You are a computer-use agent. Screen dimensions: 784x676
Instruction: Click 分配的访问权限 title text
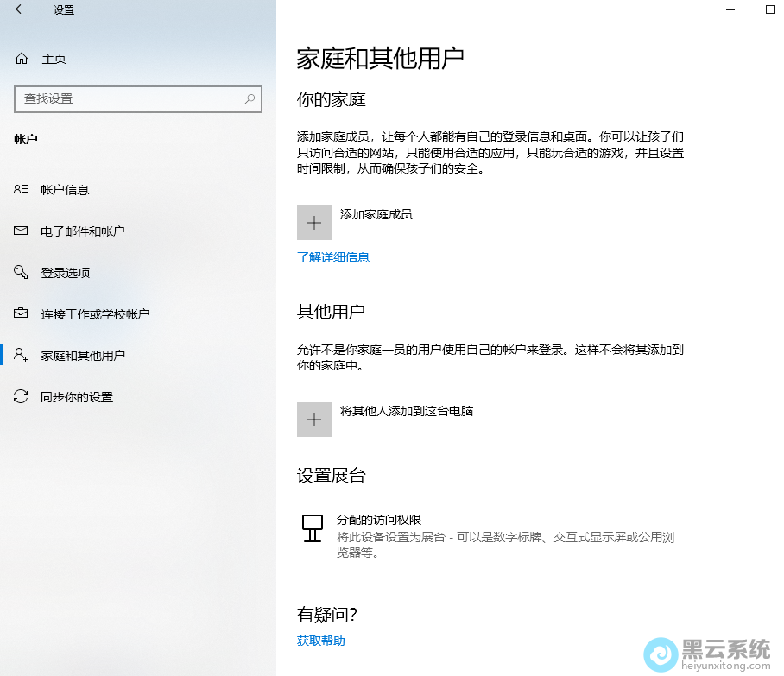379,520
